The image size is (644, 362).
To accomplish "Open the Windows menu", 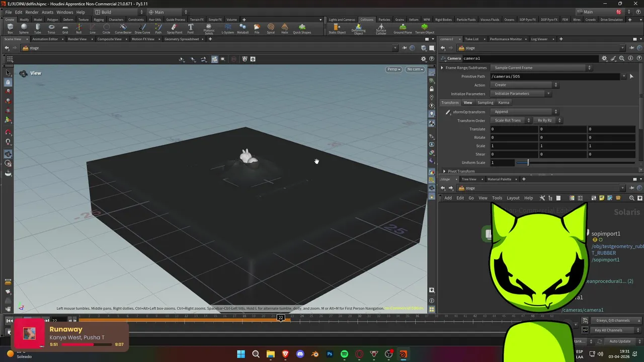I will tap(64, 12).
